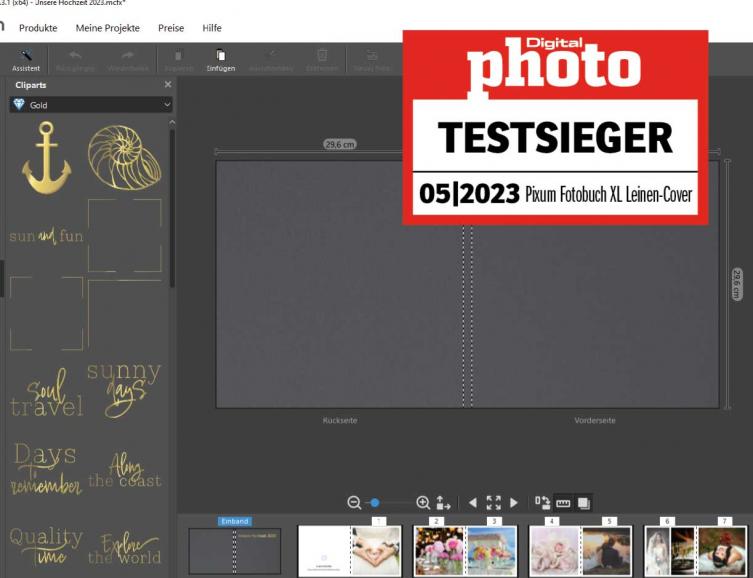The image size is (753, 578).
Task: Open the Produkte menu
Action: click(38, 28)
